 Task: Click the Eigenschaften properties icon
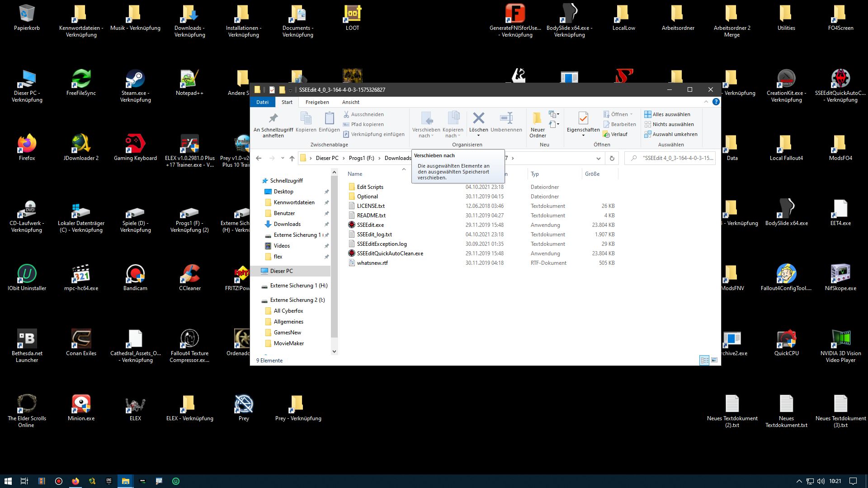pos(583,118)
